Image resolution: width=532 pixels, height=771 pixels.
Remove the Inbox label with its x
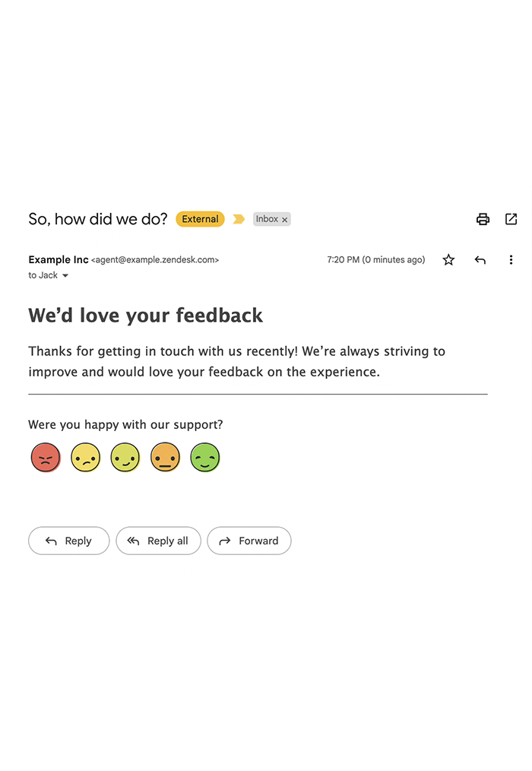285,220
